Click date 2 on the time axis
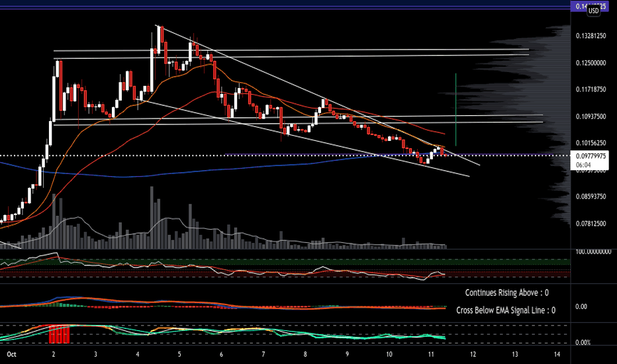The height and width of the screenshot is (364, 617). tap(54, 354)
